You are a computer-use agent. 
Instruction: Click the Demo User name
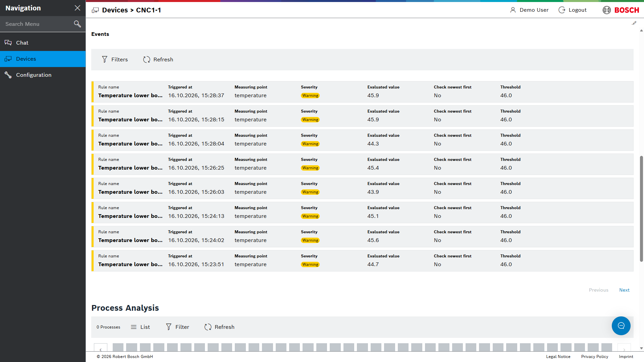pyautogui.click(x=534, y=10)
